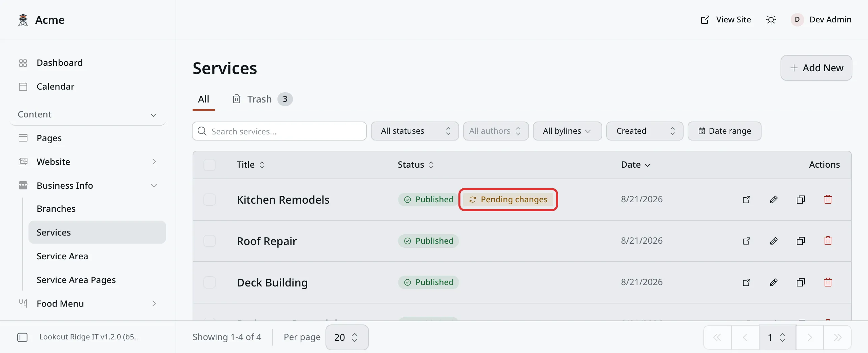Check the Deck Building row checkbox

point(210,282)
